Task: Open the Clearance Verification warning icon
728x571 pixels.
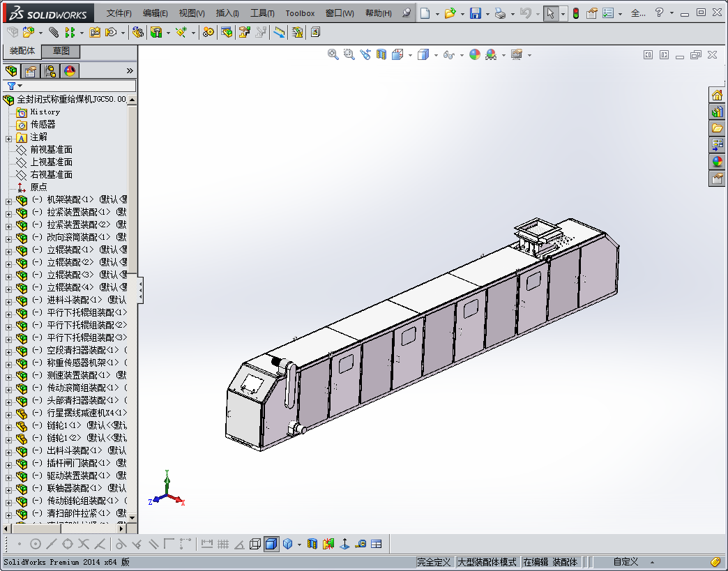Action: point(297,32)
